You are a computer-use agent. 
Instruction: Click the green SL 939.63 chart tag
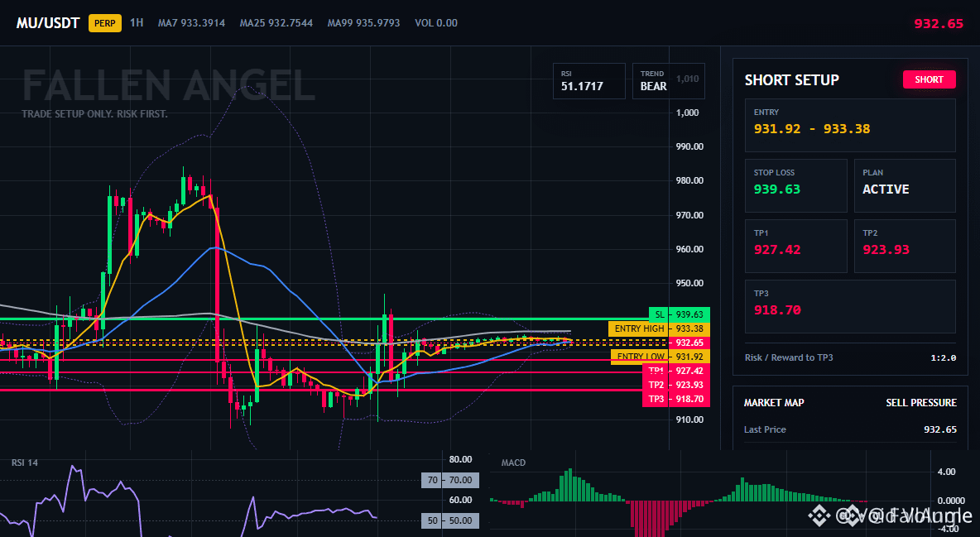(x=680, y=314)
